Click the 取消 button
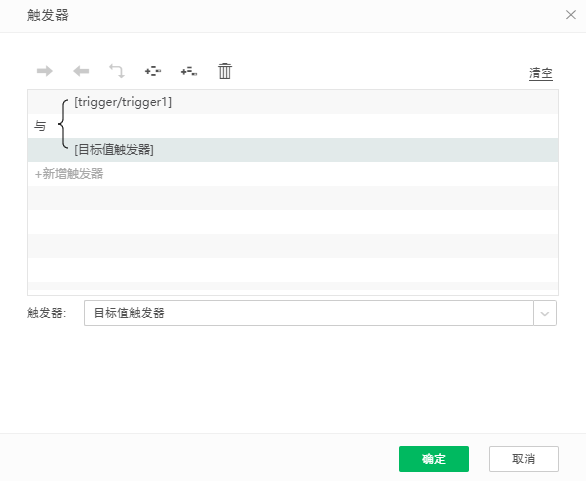The image size is (586, 481). [524, 459]
